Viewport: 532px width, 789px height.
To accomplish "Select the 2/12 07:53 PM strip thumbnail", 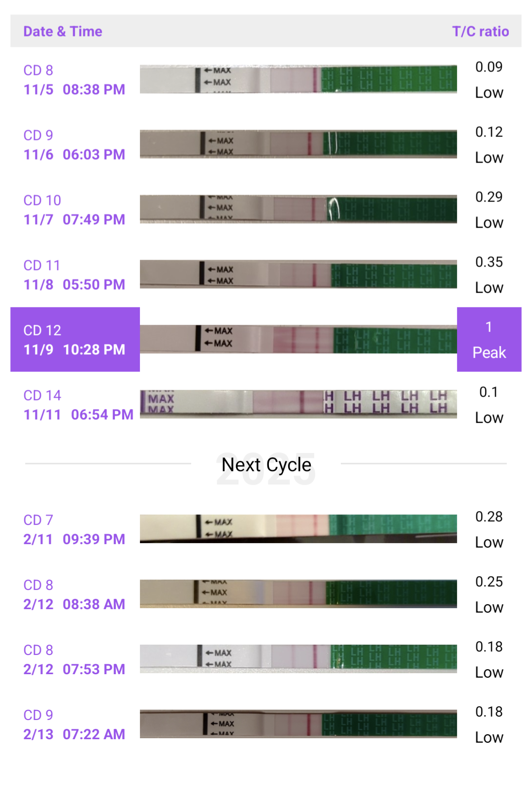I will (298, 659).
